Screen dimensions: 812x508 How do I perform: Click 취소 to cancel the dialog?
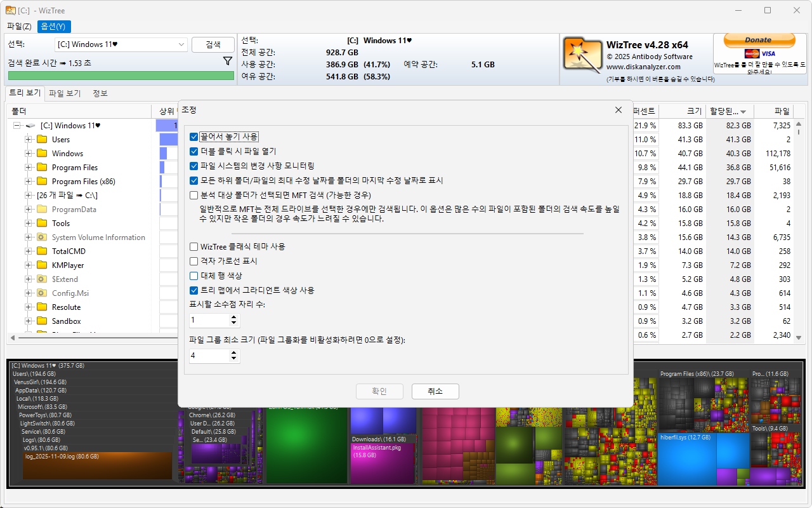point(435,391)
